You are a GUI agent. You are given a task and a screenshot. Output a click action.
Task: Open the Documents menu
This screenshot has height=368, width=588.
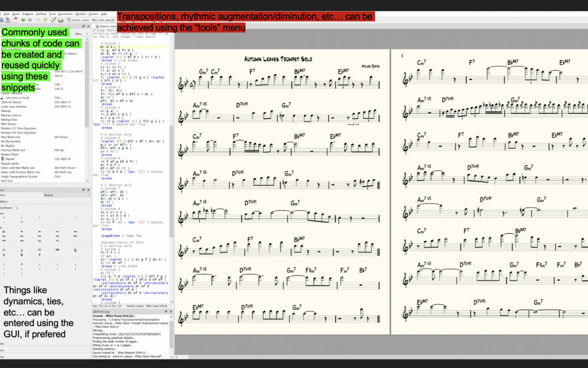click(x=65, y=14)
